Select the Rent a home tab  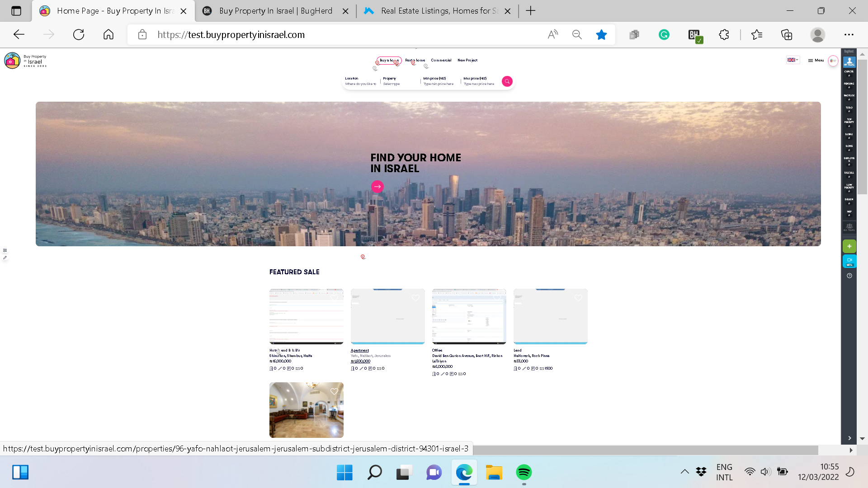click(415, 60)
